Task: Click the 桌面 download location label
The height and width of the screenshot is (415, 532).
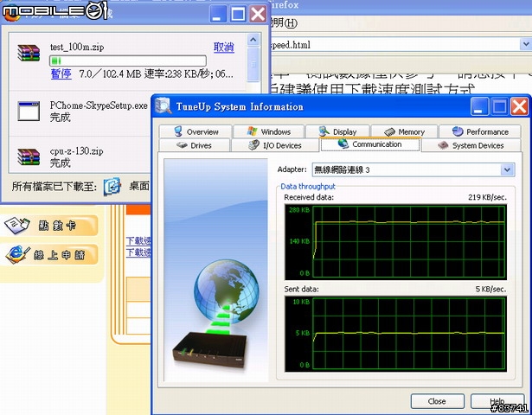Action: pyautogui.click(x=139, y=186)
